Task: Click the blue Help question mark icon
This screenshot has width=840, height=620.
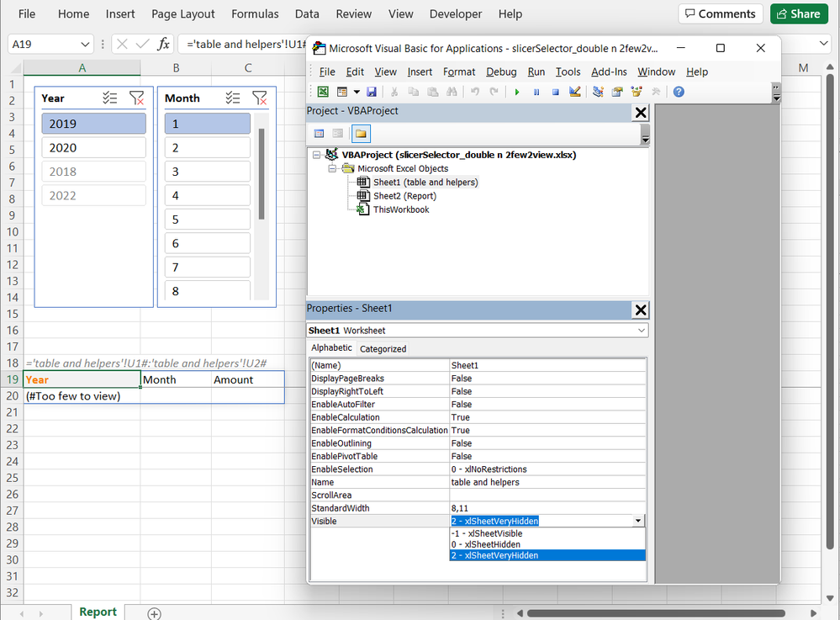Action: tap(679, 92)
